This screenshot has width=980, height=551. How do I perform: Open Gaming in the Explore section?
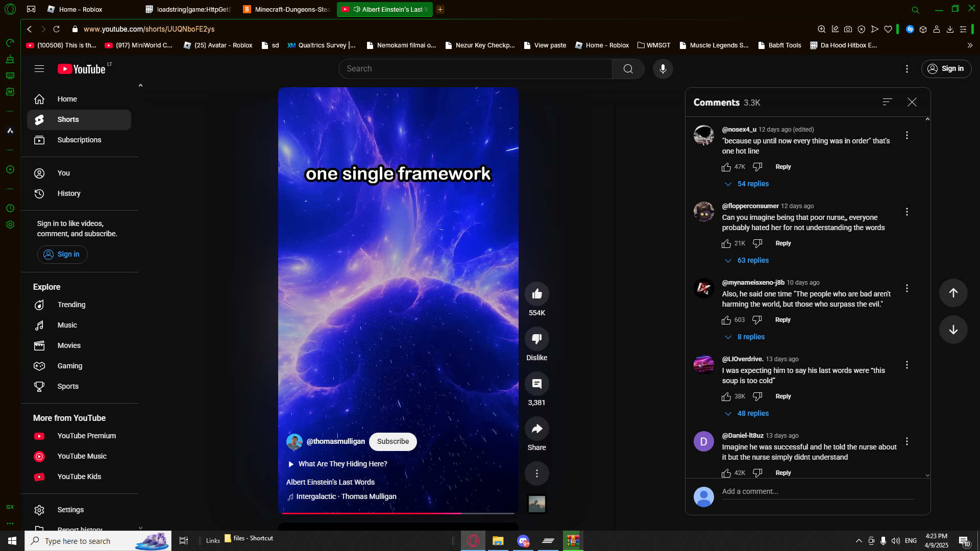pyautogui.click(x=79, y=366)
